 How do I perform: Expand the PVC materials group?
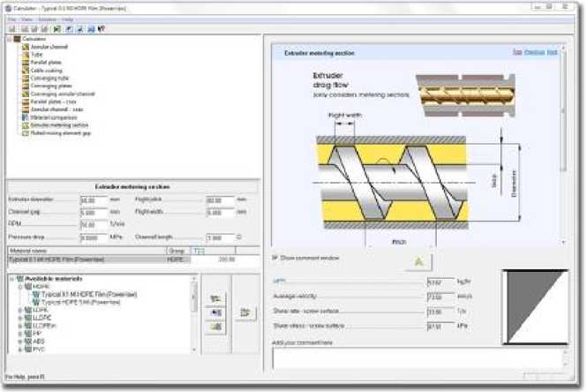coord(20,350)
